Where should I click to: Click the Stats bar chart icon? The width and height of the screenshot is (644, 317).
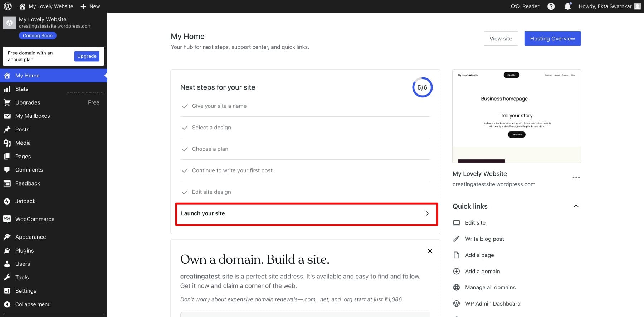(x=7, y=89)
